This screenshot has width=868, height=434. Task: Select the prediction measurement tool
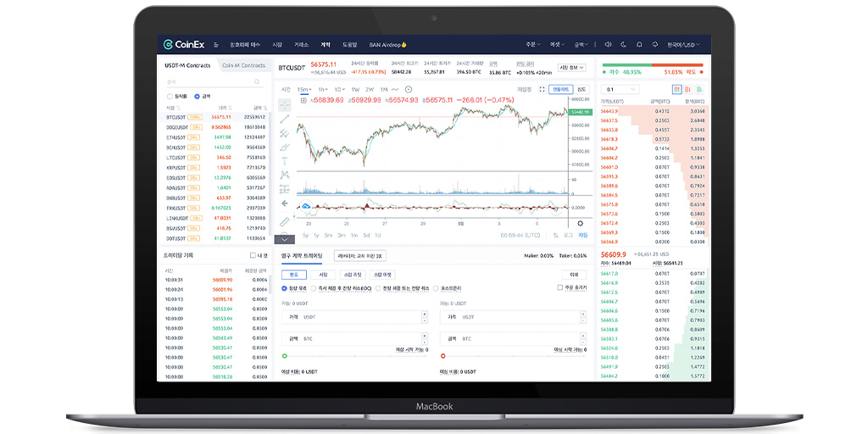click(285, 189)
